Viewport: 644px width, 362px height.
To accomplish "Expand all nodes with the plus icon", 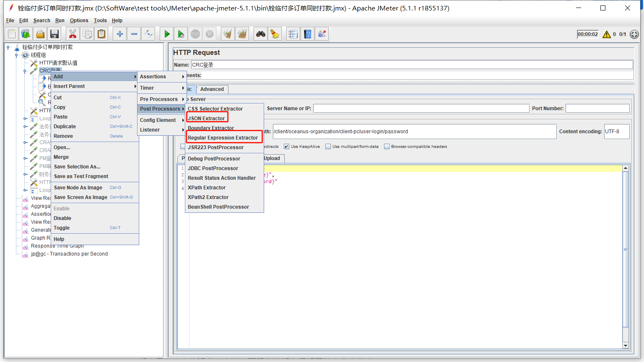I will 120,34.
